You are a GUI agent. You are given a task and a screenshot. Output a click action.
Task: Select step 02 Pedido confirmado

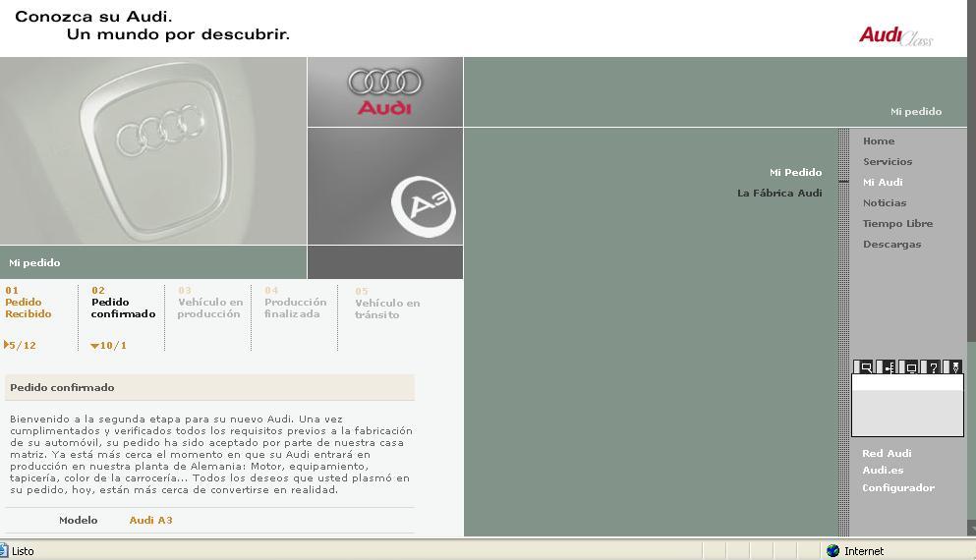123,303
